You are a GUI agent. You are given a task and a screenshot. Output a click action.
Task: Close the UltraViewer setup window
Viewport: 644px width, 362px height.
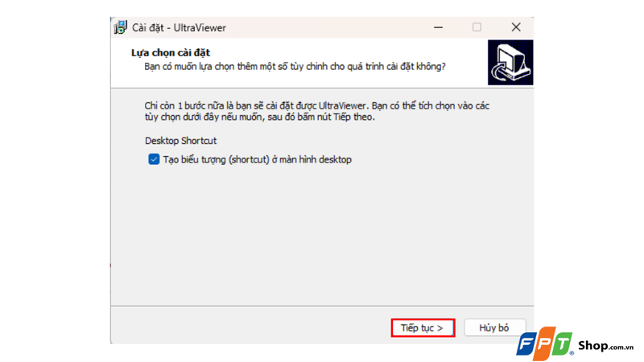(x=516, y=27)
